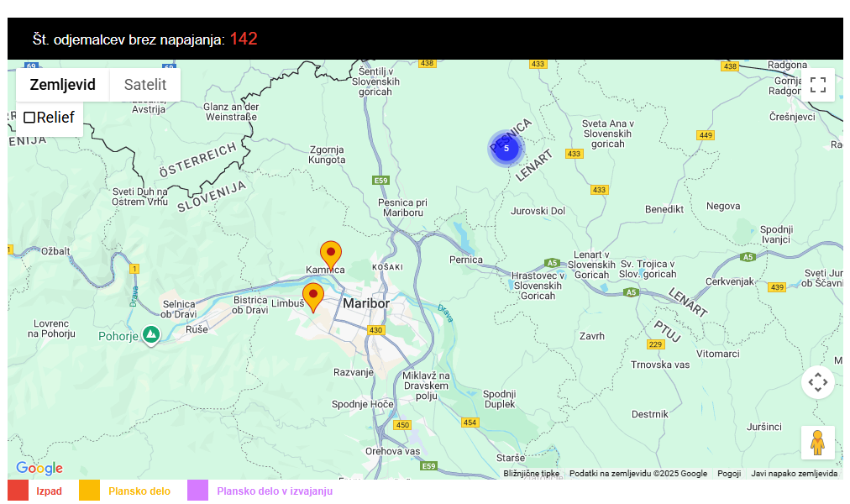Click the green Pohorje mountain icon
The width and height of the screenshot is (850, 504).
click(x=151, y=334)
